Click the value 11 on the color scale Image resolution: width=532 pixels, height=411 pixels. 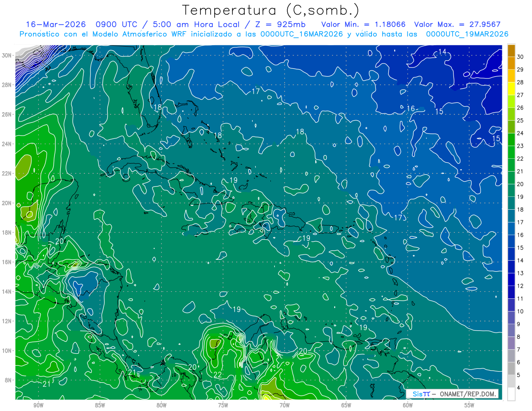(x=520, y=299)
